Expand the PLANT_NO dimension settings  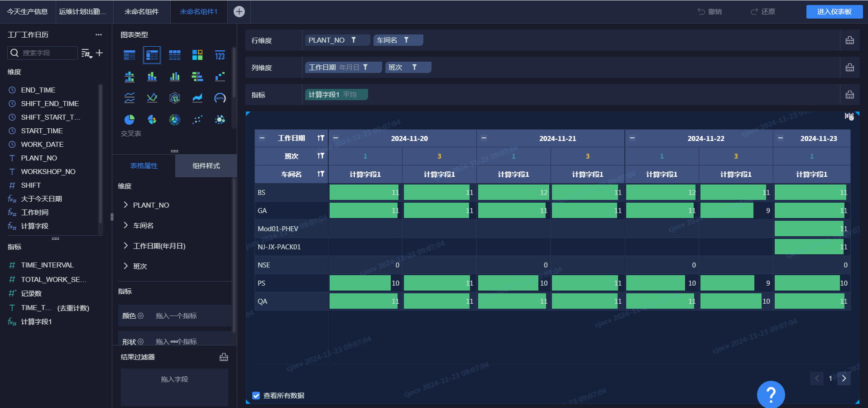pyautogui.click(x=126, y=205)
